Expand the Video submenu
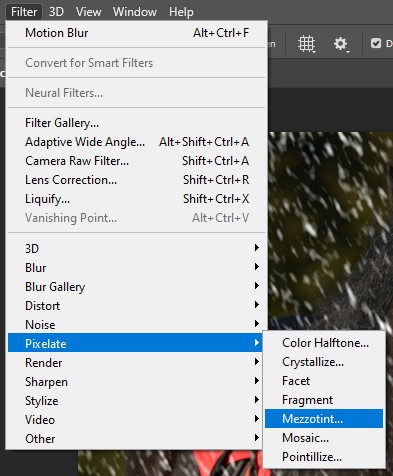 coord(135,420)
